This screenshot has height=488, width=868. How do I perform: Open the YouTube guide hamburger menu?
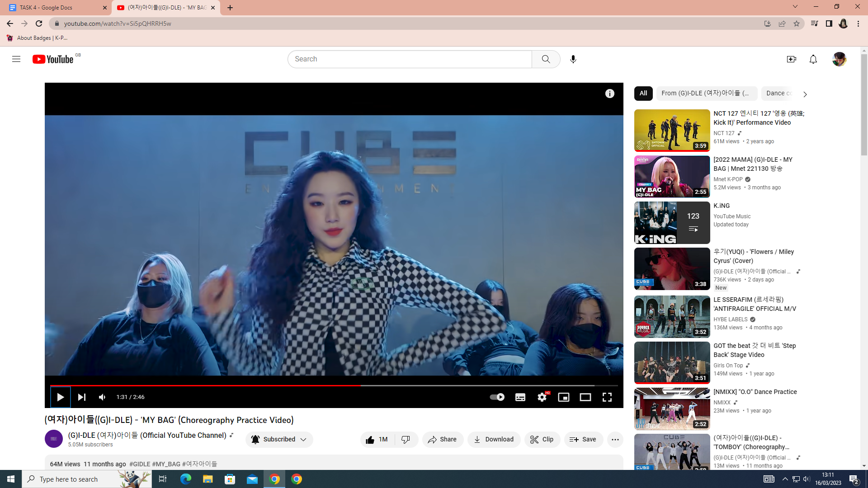(16, 59)
